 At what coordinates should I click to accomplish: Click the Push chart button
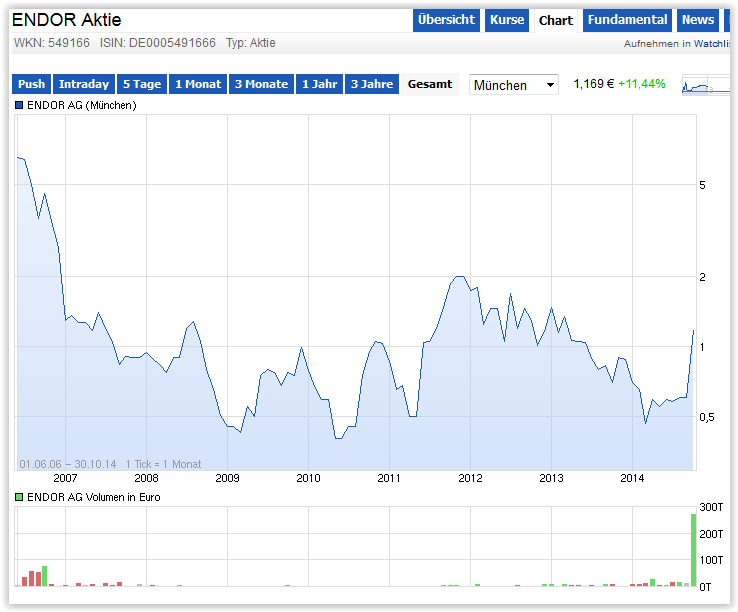click(31, 84)
